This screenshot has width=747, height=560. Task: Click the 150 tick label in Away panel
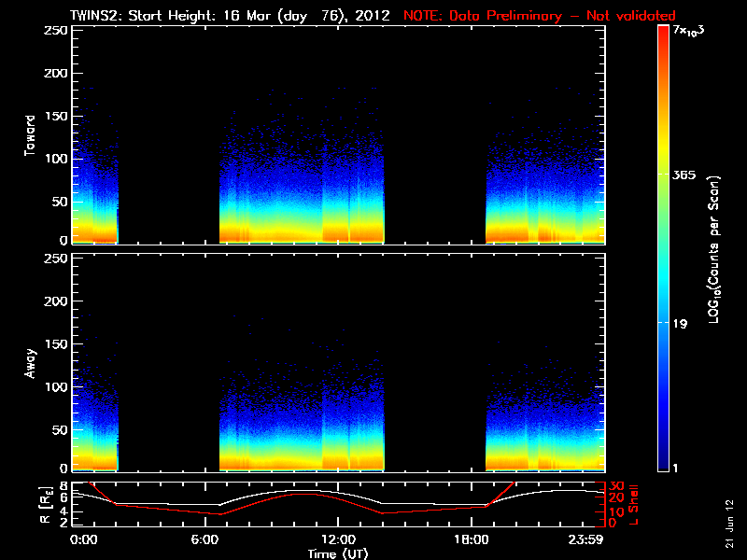(x=56, y=343)
